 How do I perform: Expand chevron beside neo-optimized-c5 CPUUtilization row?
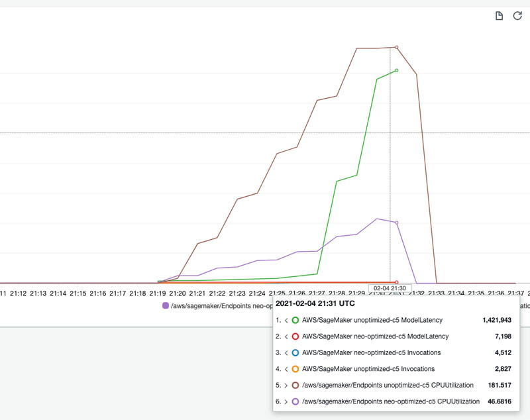click(286, 401)
